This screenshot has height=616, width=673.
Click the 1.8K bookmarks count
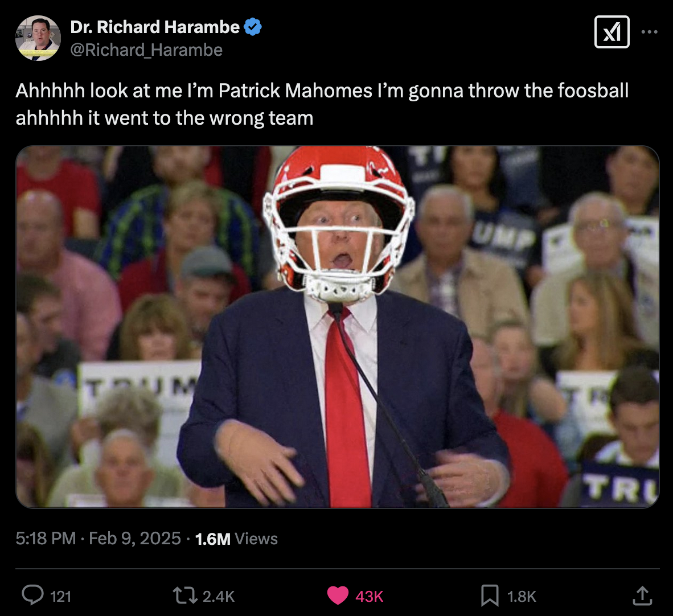point(522,596)
